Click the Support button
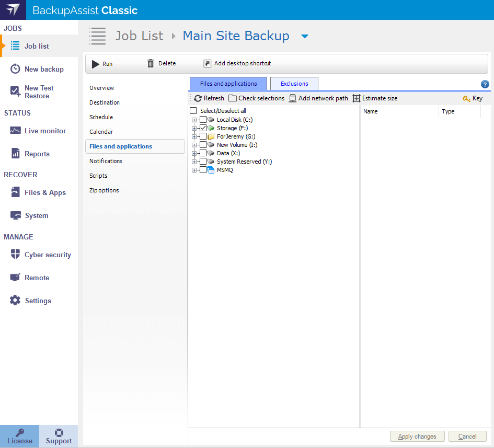 [59, 436]
